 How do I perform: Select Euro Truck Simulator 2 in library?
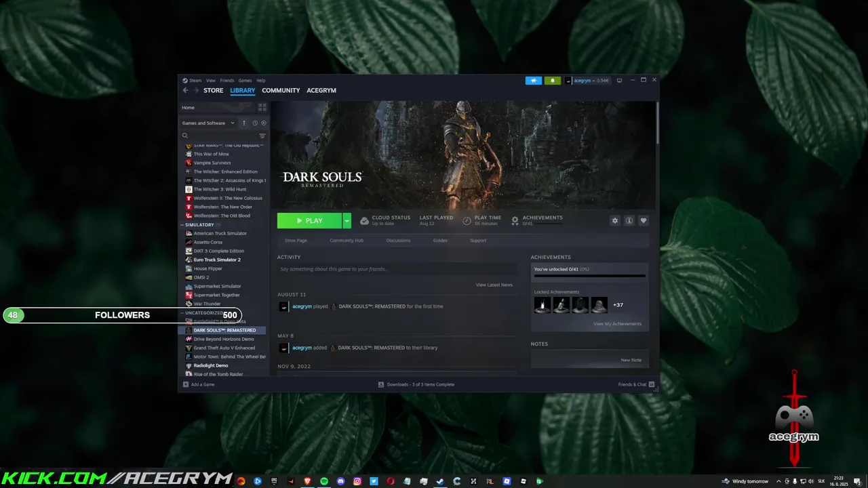tap(217, 260)
